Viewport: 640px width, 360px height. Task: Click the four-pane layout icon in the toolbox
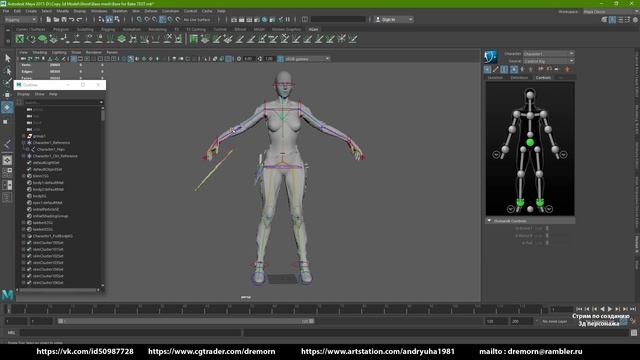click(x=7, y=173)
